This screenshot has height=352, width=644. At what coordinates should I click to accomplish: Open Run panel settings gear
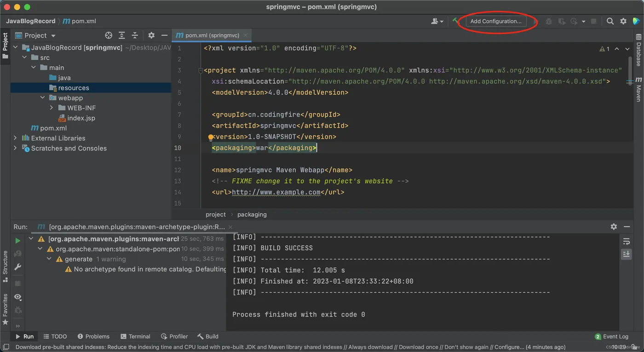614,226
